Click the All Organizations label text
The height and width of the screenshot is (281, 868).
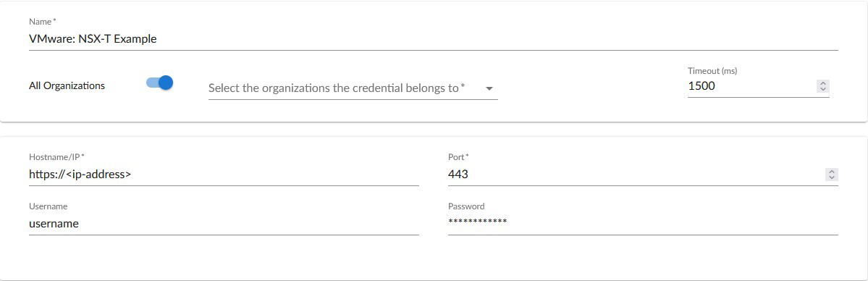67,86
